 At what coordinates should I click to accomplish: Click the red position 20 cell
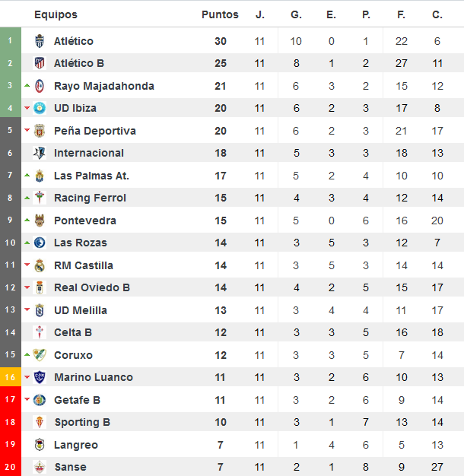pyautogui.click(x=11, y=467)
